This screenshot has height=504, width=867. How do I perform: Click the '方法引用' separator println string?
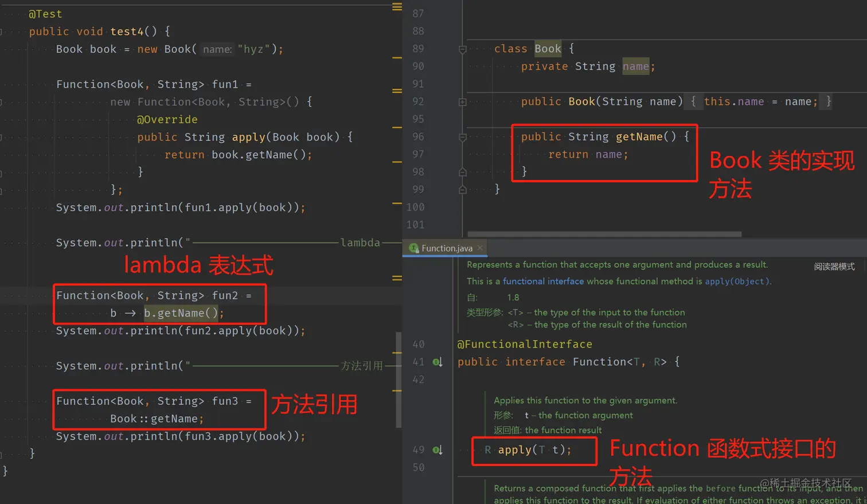point(292,366)
